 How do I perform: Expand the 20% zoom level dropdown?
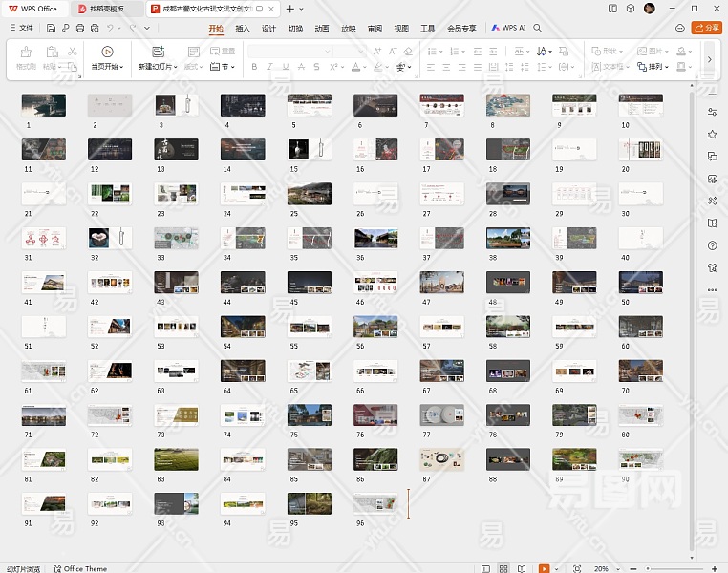(619, 568)
